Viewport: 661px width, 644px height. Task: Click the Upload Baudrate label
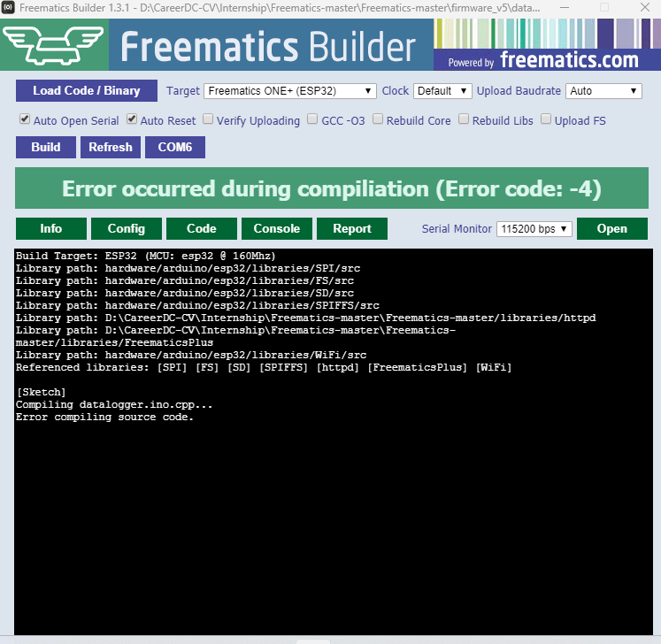coord(519,91)
